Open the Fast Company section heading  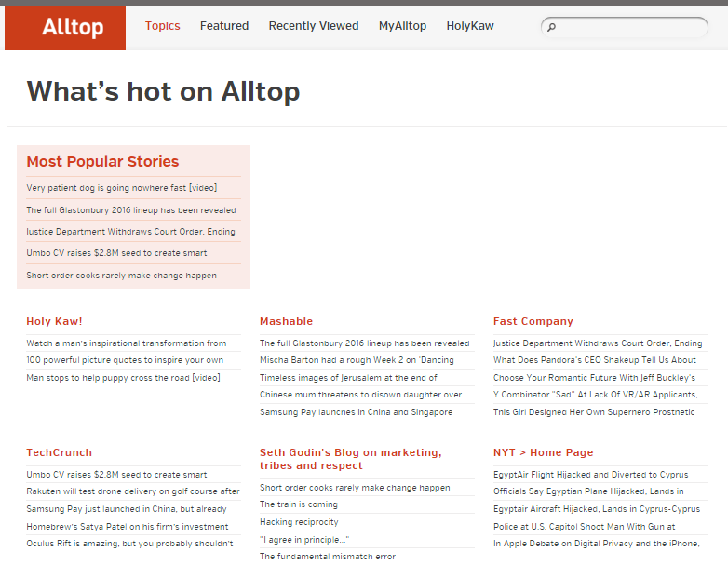[533, 321]
